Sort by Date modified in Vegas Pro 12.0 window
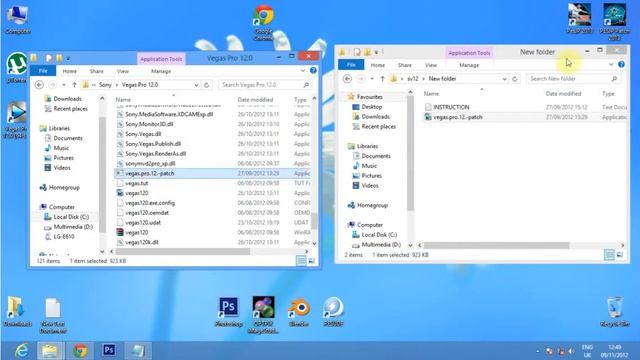Image resolution: width=640 pixels, height=360 pixels. point(256,100)
